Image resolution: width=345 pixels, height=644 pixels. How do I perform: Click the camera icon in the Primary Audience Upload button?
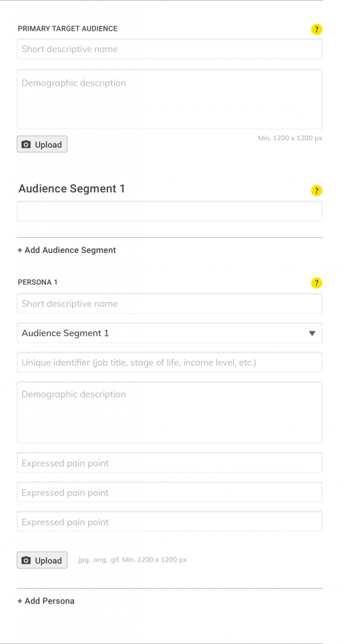point(26,145)
